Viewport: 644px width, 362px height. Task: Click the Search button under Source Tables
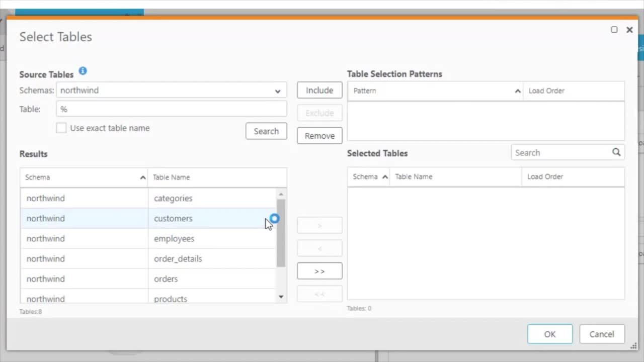pyautogui.click(x=266, y=131)
